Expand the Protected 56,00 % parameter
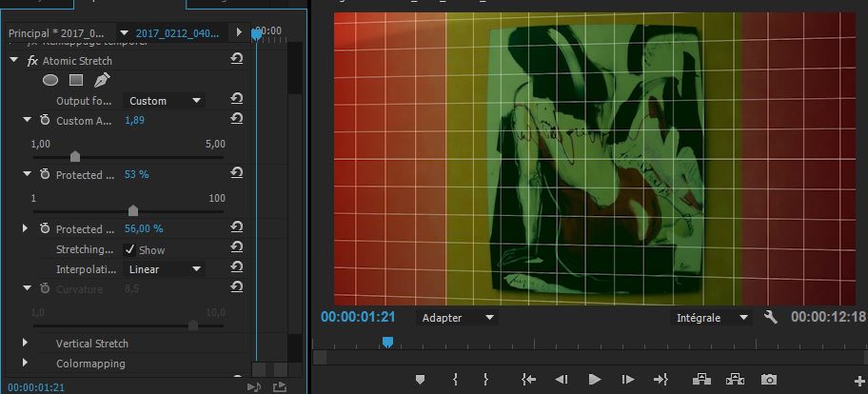Viewport: 868px width, 394px height. [25, 228]
